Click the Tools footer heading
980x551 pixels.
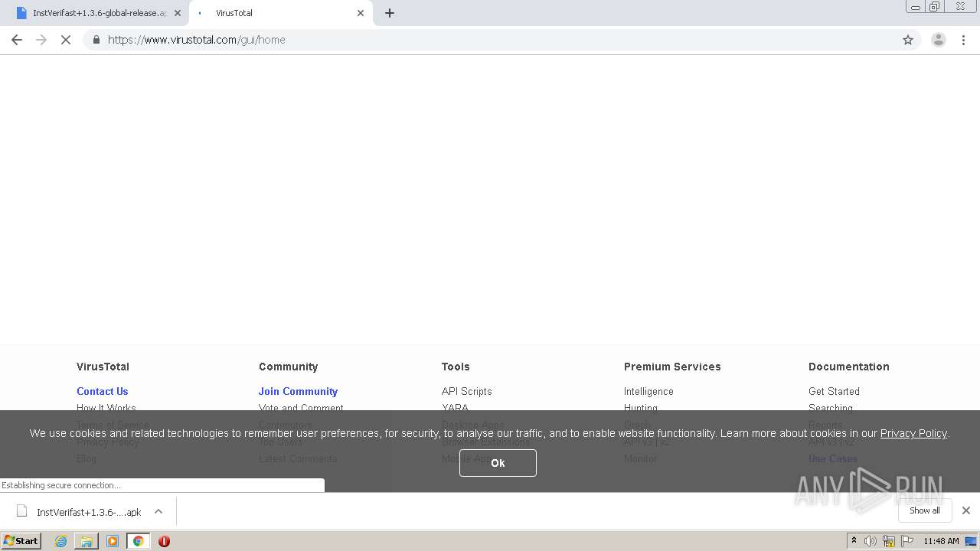pos(456,367)
